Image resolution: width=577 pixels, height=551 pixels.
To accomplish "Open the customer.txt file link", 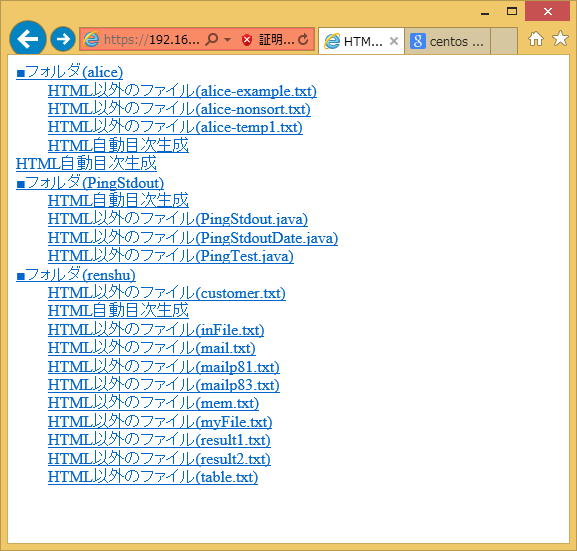I will pyautogui.click(x=167, y=293).
